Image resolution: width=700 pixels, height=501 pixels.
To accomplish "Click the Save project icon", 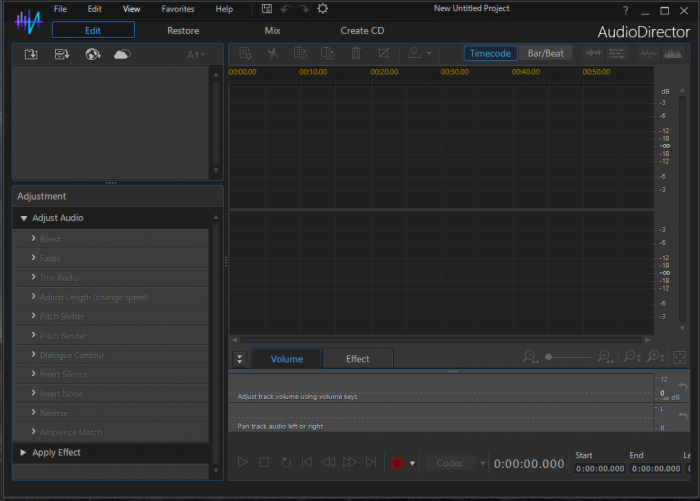I will pyautogui.click(x=267, y=9).
